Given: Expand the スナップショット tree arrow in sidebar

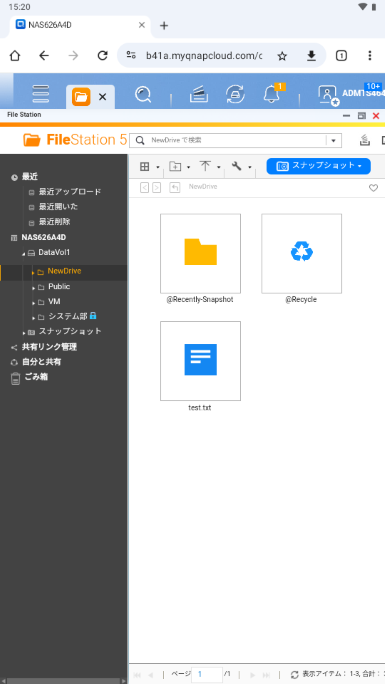Looking at the screenshot, I should coord(24,332).
